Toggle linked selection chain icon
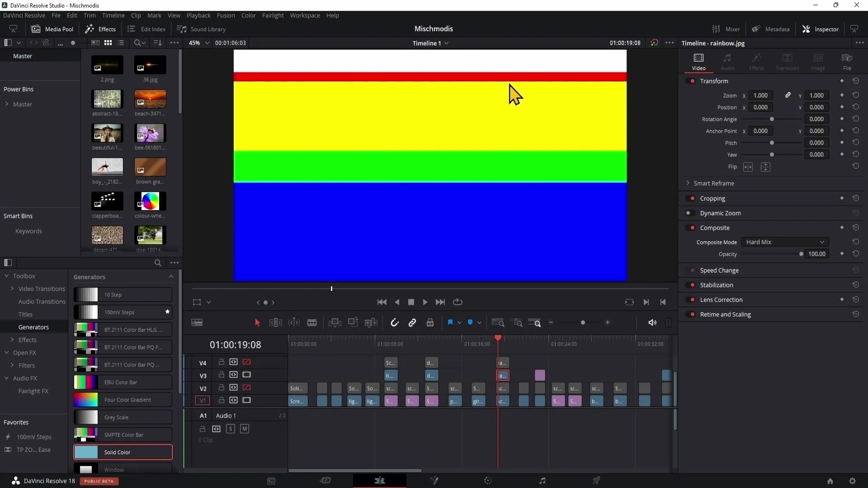The width and height of the screenshot is (868, 488). pos(412,323)
